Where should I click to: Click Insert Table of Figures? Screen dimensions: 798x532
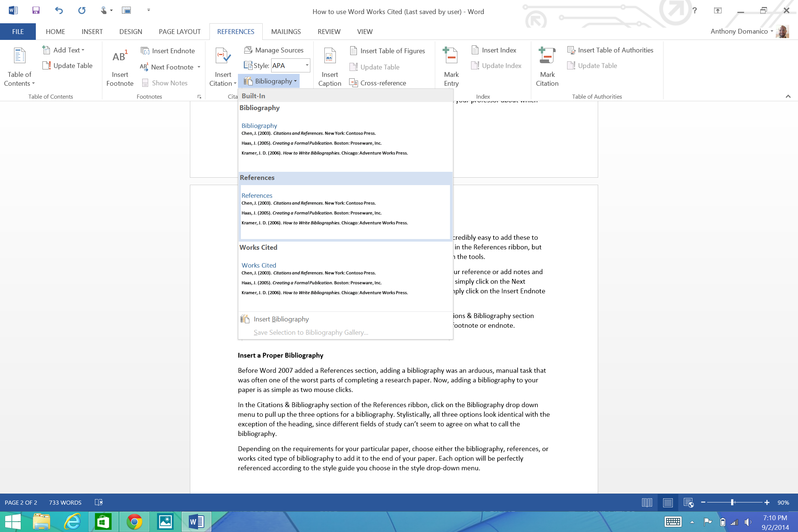point(387,51)
